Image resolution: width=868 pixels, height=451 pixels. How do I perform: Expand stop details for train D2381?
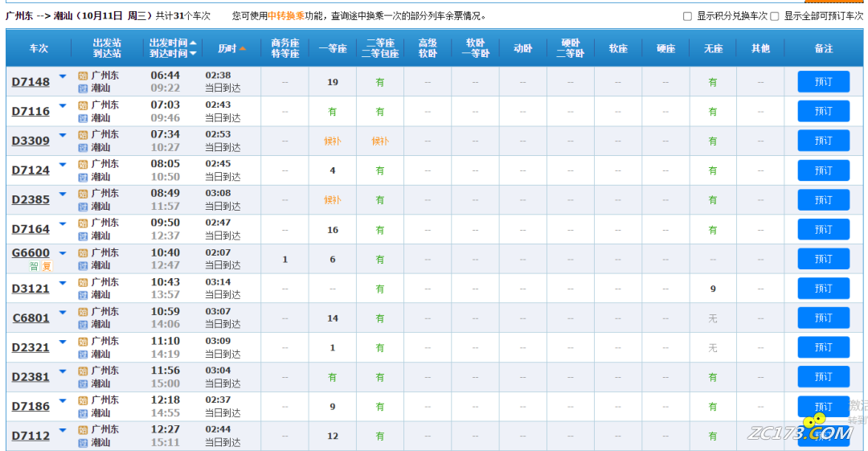click(63, 371)
